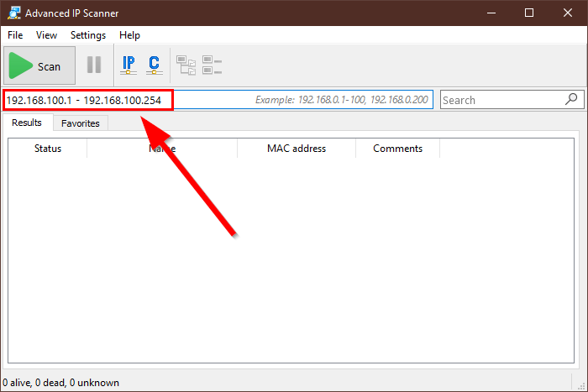Sort by the Comments column header

click(397, 149)
